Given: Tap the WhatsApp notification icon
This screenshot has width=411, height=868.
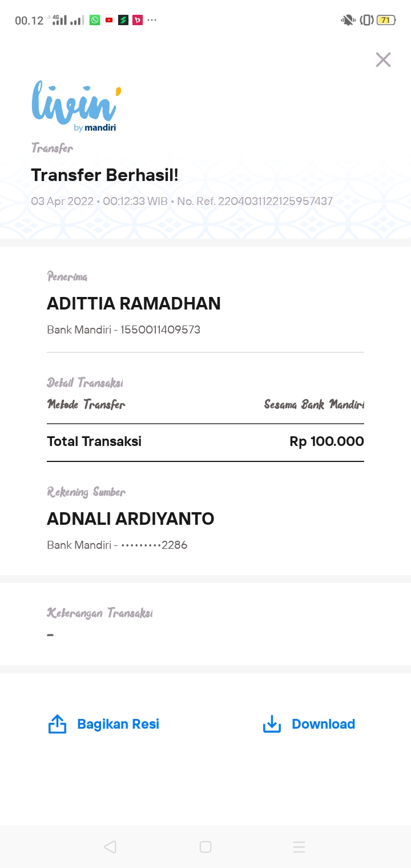Looking at the screenshot, I should point(95,21).
